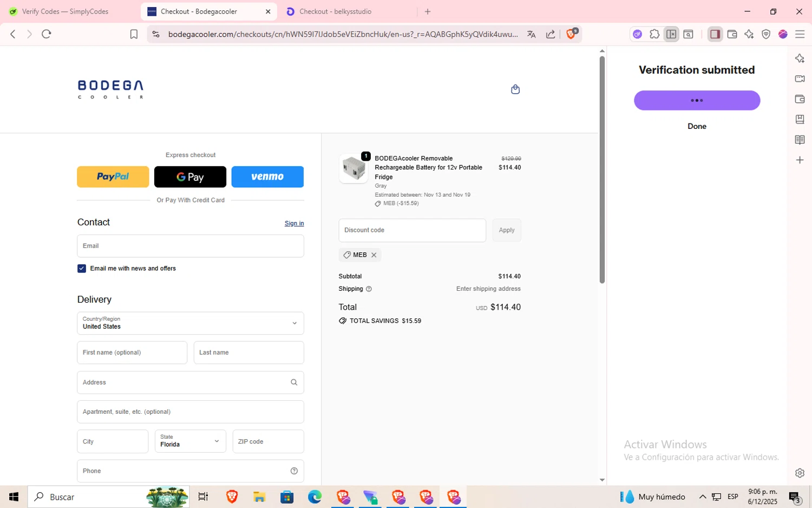Pay with Google Pay button
This screenshot has width=812, height=508.
pyautogui.click(x=190, y=177)
